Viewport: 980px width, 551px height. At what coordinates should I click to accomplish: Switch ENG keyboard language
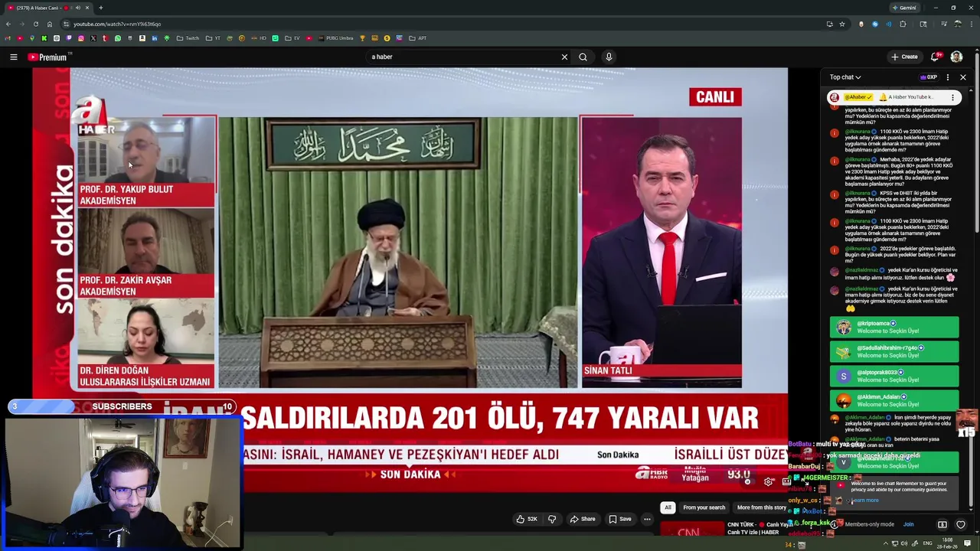pos(928,543)
